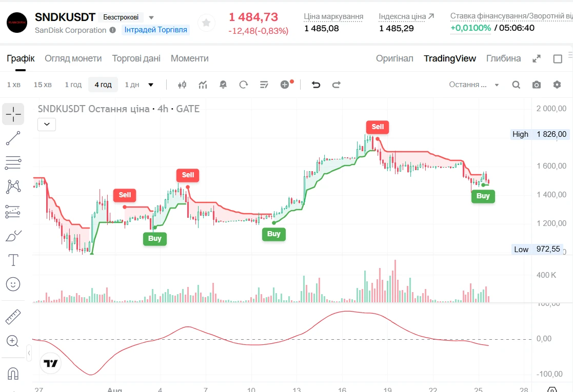Open the Торгові дані tab
Viewport: 573px width, 392px height.
click(136, 58)
